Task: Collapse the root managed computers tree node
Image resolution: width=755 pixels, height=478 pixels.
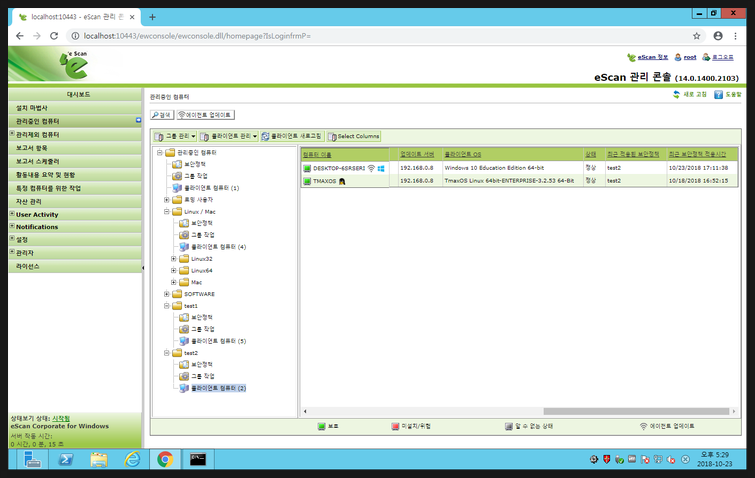Action: tap(159, 153)
